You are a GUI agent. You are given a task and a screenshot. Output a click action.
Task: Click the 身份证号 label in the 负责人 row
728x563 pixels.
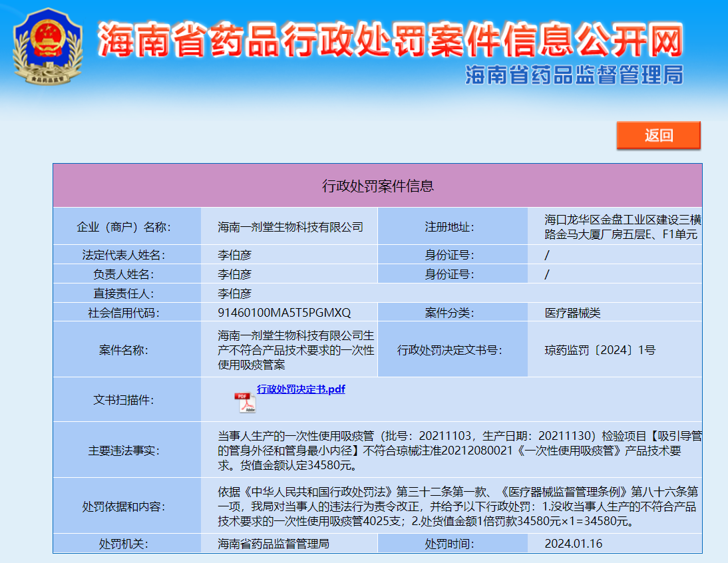pos(449,274)
